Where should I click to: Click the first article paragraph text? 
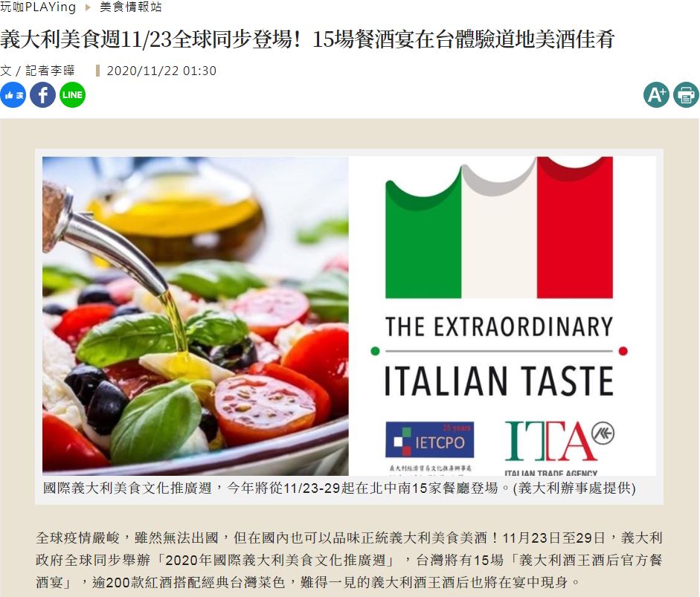349,560
